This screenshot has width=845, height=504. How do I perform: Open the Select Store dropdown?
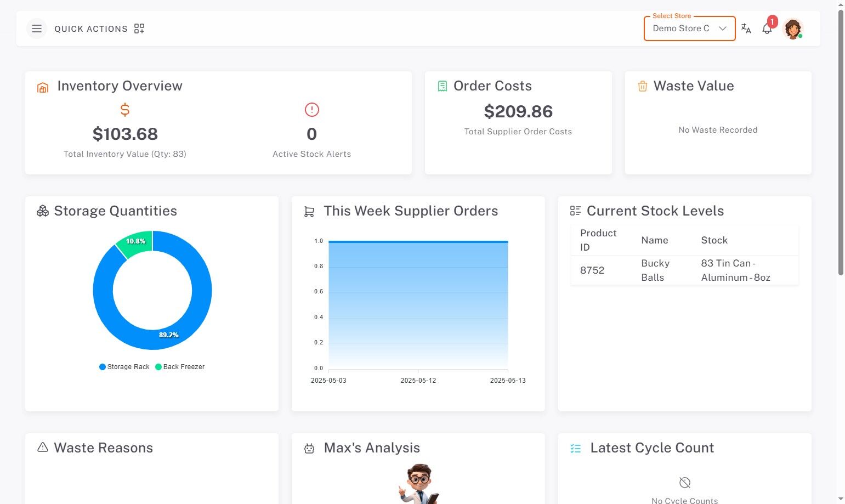[681, 29]
